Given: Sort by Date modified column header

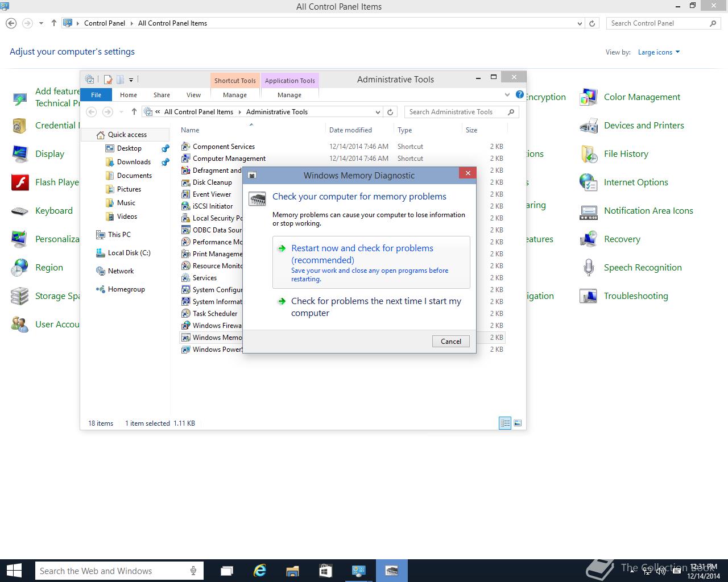Looking at the screenshot, I should click(x=350, y=130).
